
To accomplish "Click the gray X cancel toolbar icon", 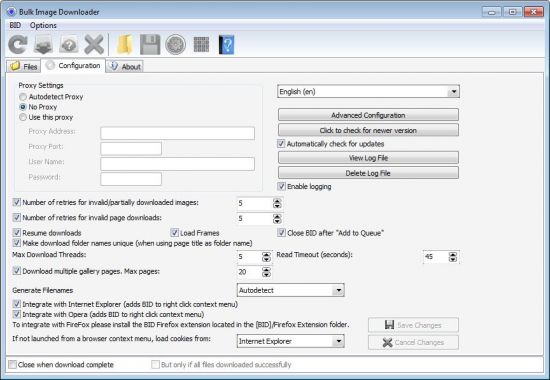I will (x=94, y=45).
